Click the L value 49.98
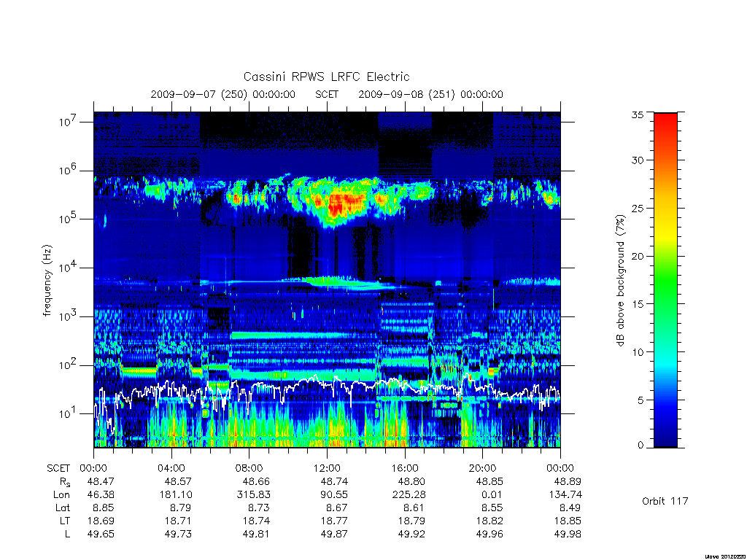The width and height of the screenshot is (747, 560). pos(568,534)
